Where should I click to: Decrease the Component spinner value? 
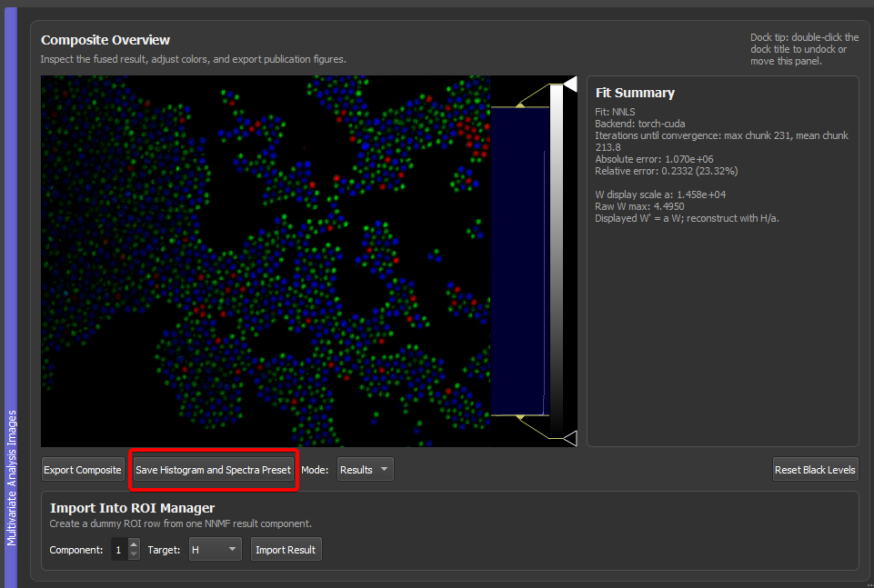[x=134, y=554]
